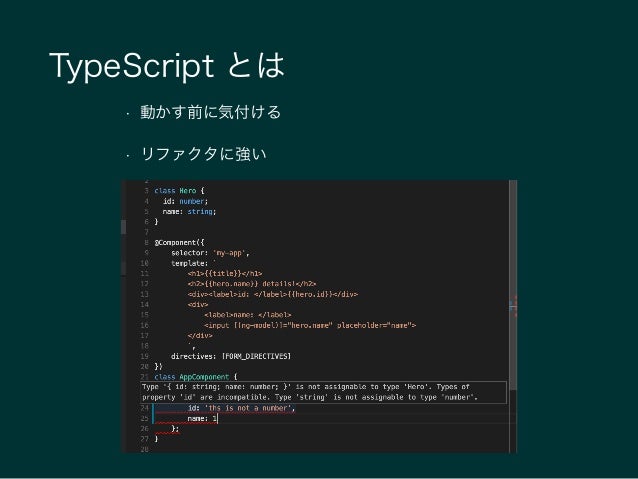The image size is (638, 479).
Task: Click line number 7 in the gutter
Action: (x=146, y=232)
